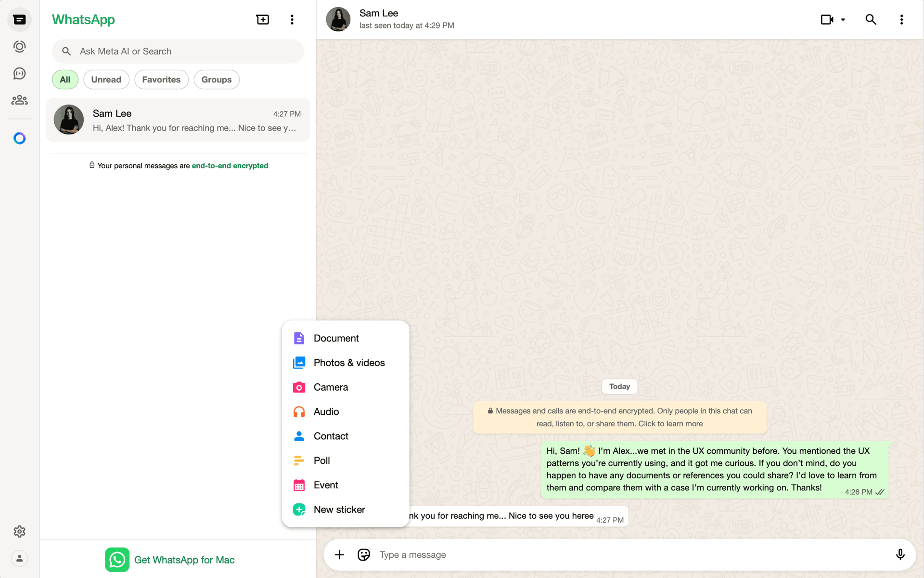The width and height of the screenshot is (924, 578).
Task: Click the Today date label
Action: (619, 386)
